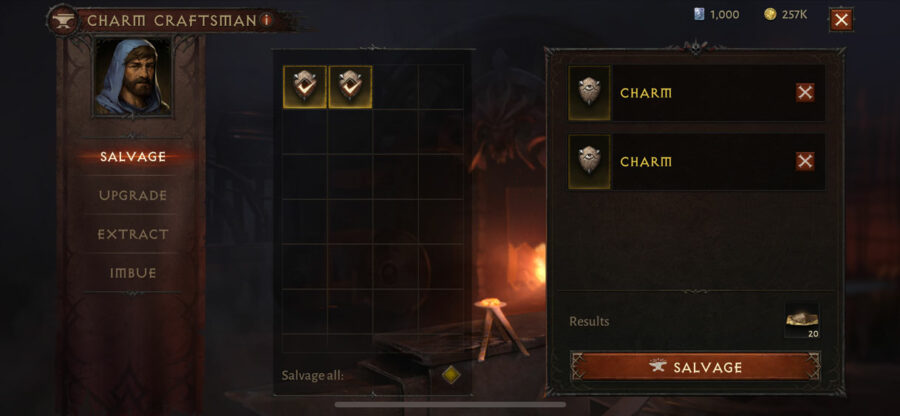This screenshot has height=416, width=900.
Task: Click the blue scroll currency icon
Action: click(x=699, y=15)
